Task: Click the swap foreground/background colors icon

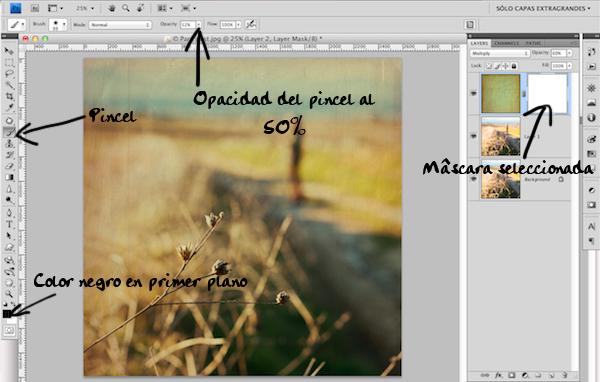Action: 13,305
